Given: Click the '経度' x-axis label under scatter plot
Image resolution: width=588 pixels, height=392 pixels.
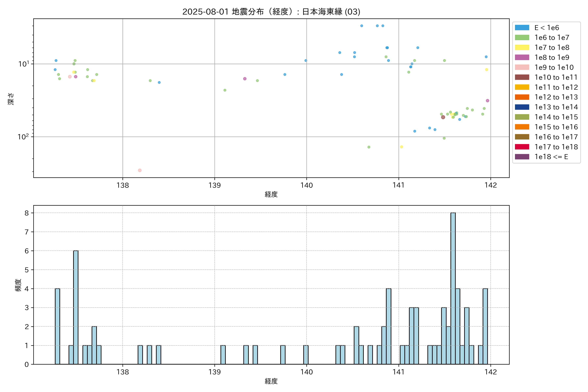Looking at the screenshot, I should [271, 194].
